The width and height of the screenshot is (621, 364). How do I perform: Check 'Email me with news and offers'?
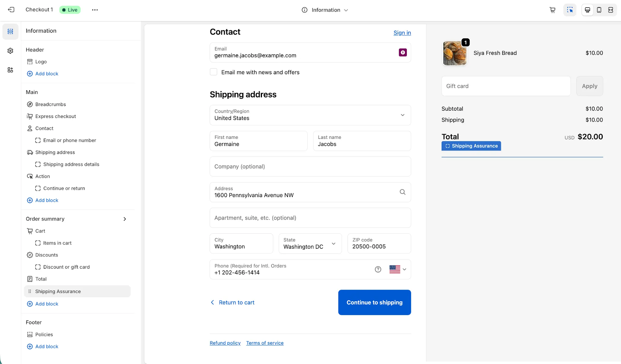213,72
